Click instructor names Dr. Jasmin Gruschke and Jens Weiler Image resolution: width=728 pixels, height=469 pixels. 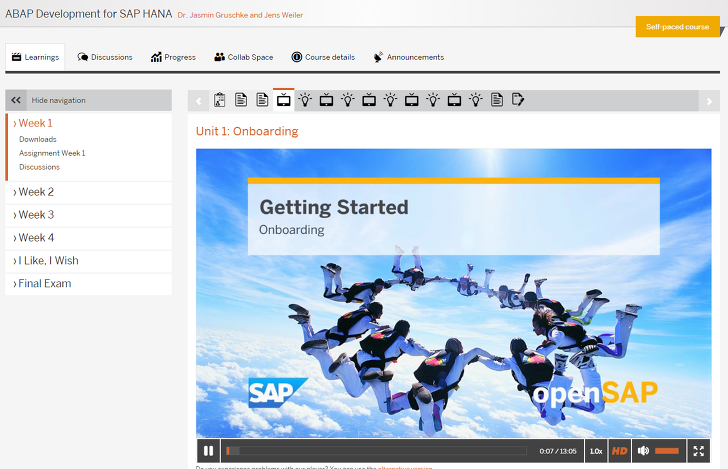[x=240, y=15]
